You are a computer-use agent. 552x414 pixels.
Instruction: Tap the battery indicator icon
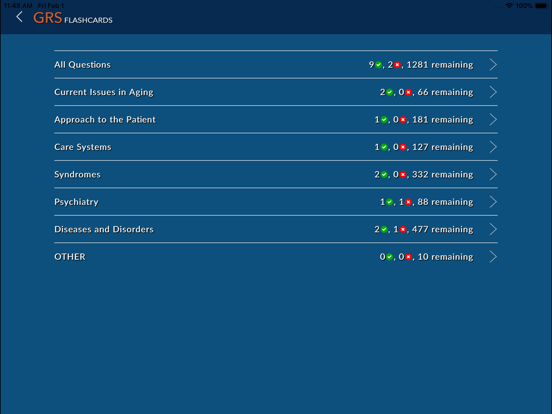pyautogui.click(x=541, y=6)
